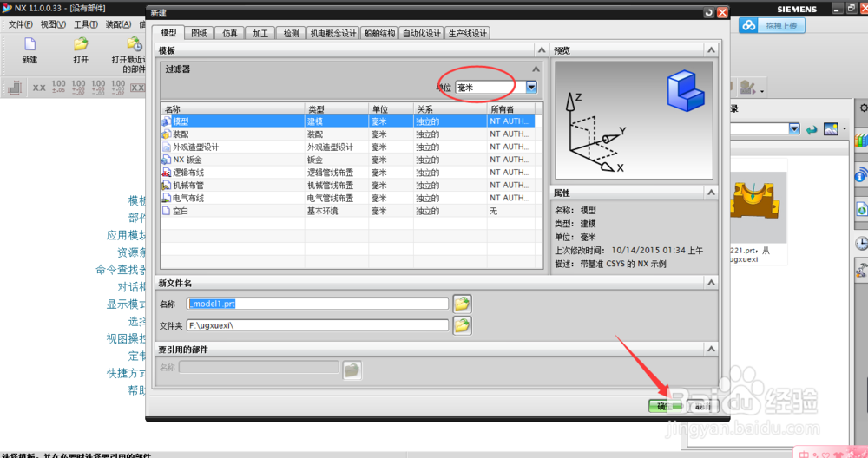Image resolution: width=868 pixels, height=458 pixels.
Task: Switch to the 船舶结构 tab
Action: coord(379,33)
